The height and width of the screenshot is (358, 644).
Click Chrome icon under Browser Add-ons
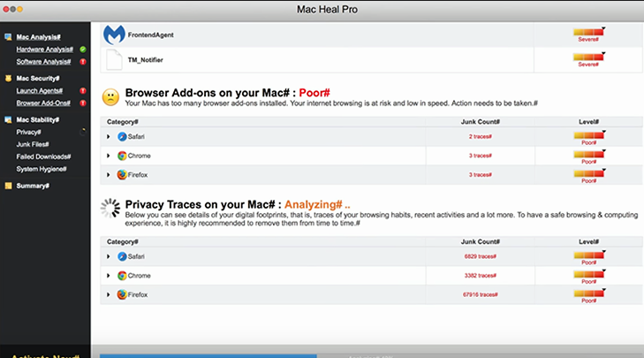point(122,156)
